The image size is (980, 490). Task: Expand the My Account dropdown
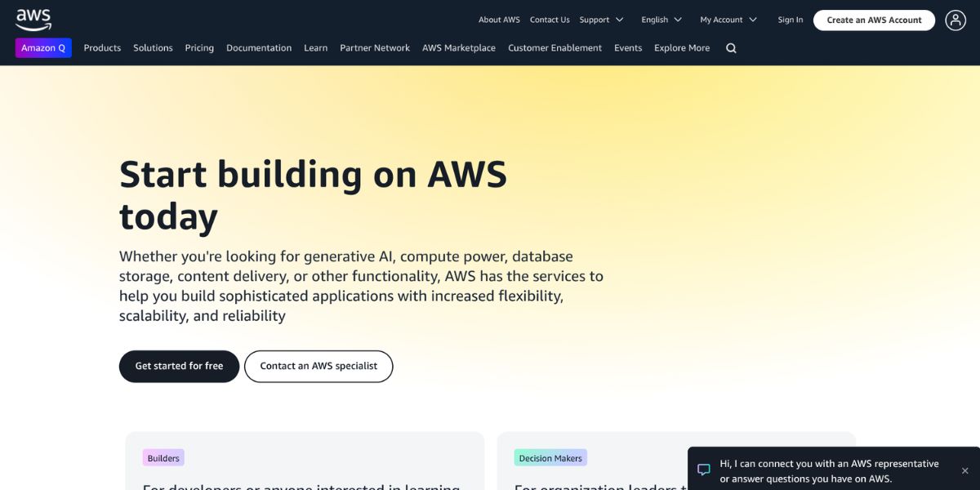point(728,20)
